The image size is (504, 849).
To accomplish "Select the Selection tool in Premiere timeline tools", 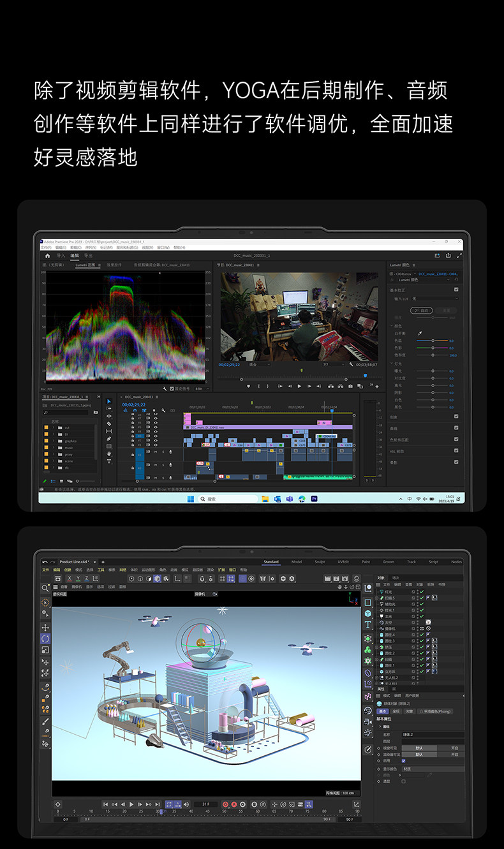I will [109, 401].
